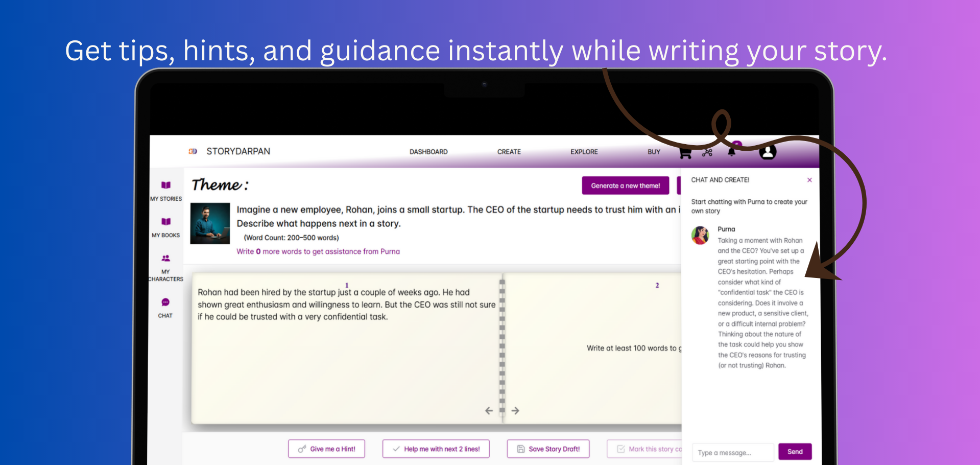
Task: Click the Type a message input field
Action: click(732, 452)
